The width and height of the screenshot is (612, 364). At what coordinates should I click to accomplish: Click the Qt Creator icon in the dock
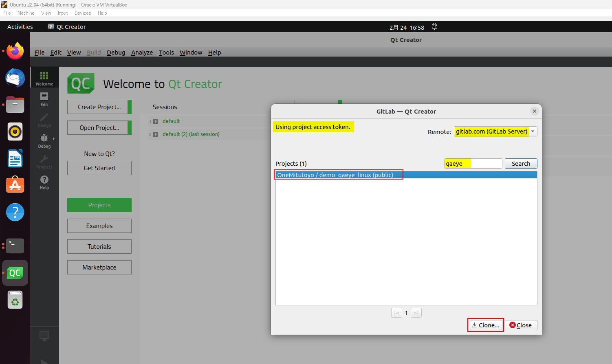point(15,273)
